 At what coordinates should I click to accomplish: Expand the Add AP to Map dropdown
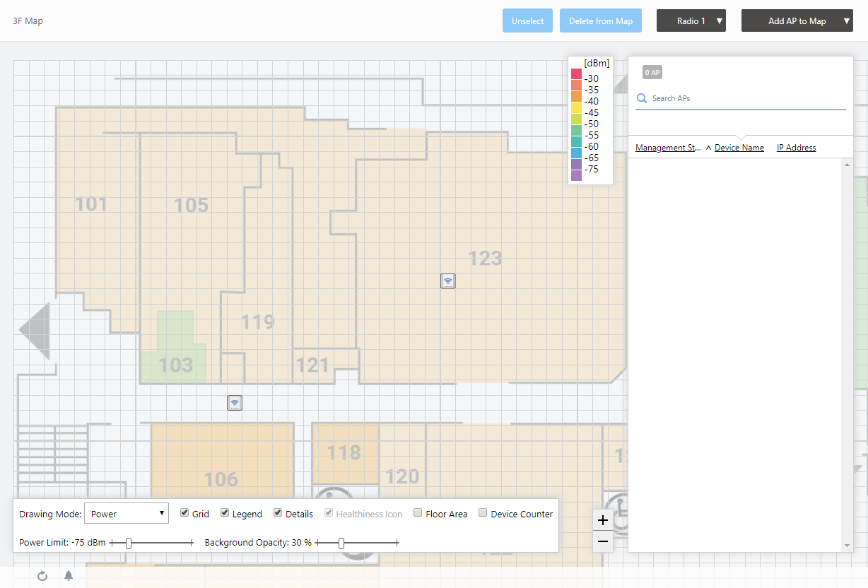797,21
